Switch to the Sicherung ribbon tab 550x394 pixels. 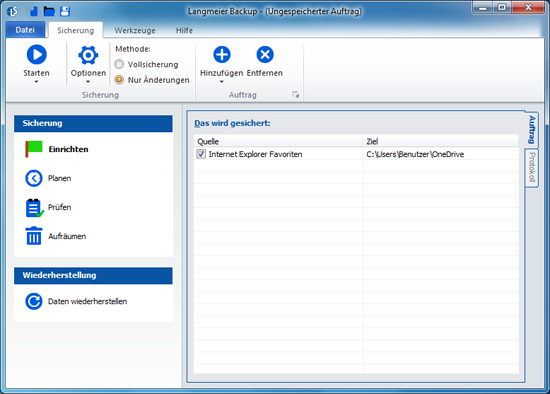[x=76, y=30]
